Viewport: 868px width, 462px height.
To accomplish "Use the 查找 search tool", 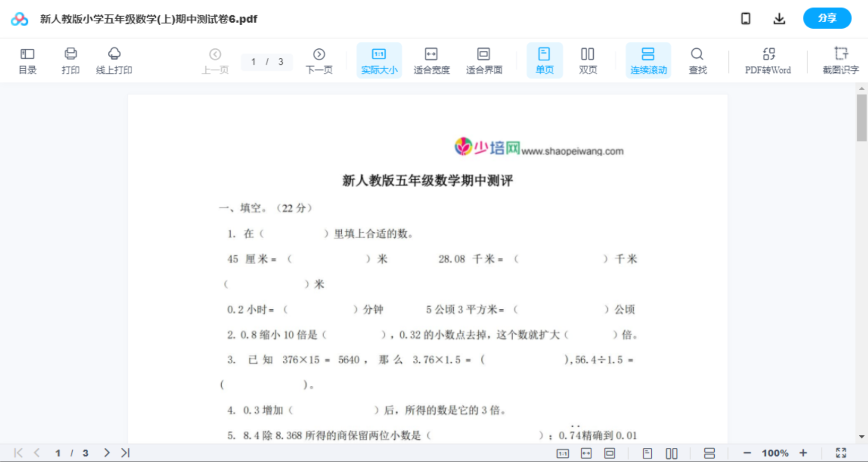I will pos(697,60).
